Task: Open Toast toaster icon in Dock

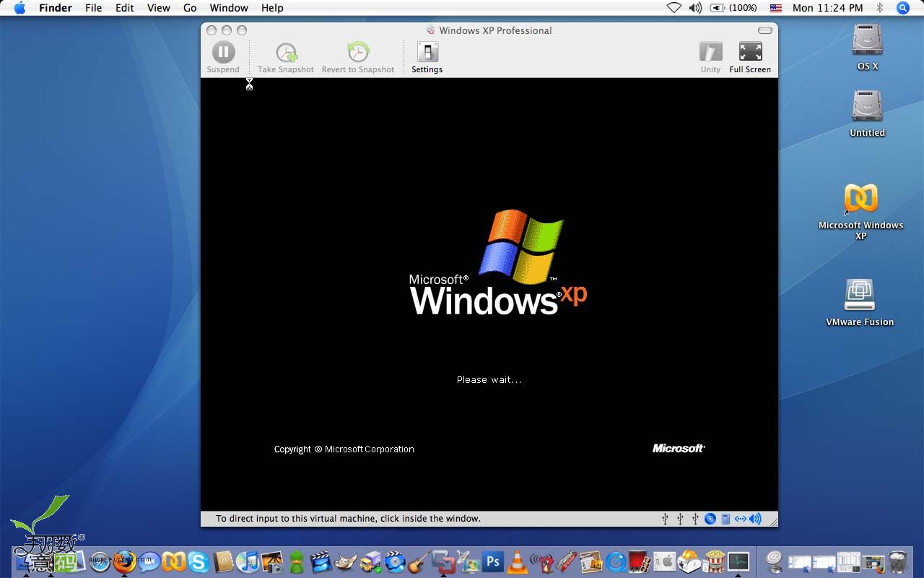Action: tap(689, 562)
